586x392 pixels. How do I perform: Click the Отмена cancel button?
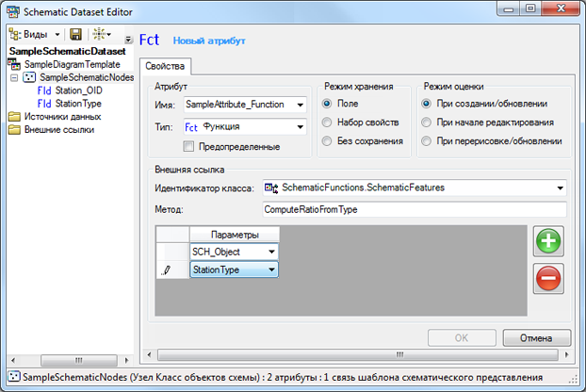pyautogui.click(x=537, y=337)
